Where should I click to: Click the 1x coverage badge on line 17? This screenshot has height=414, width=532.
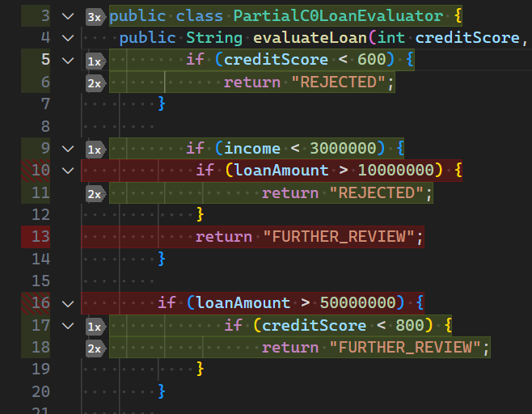tap(95, 327)
